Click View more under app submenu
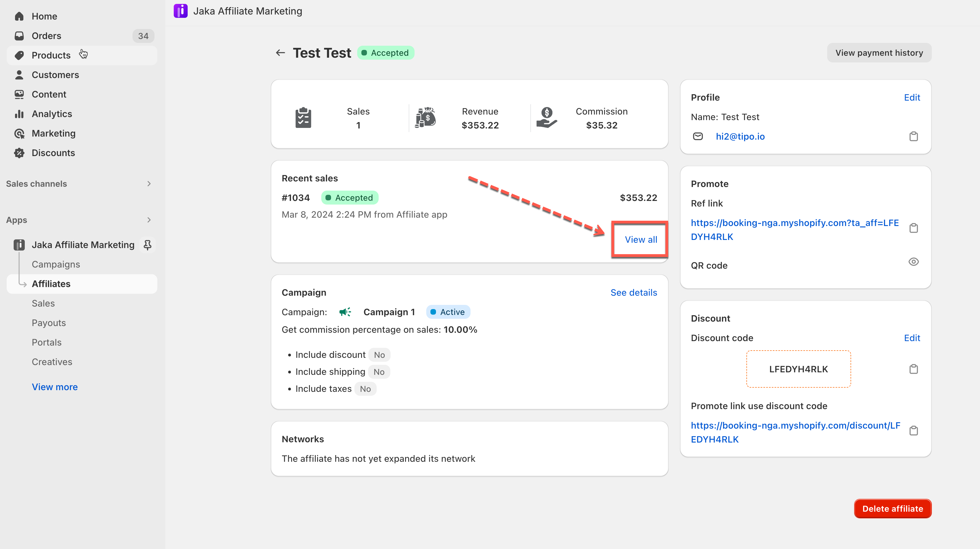This screenshot has width=980, height=549. point(55,387)
